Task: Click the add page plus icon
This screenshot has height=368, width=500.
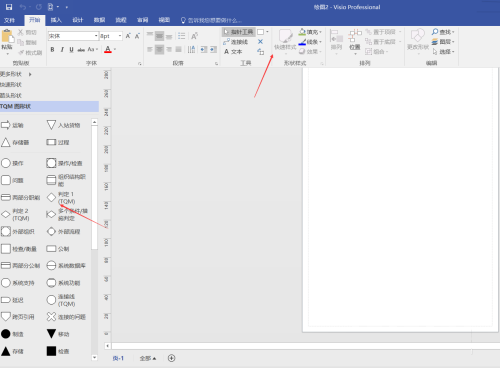Action: click(171, 358)
